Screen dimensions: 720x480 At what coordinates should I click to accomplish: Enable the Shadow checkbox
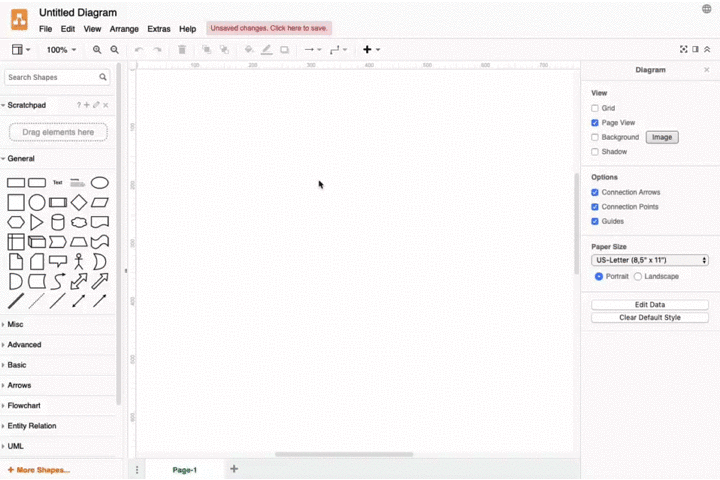[x=595, y=152]
